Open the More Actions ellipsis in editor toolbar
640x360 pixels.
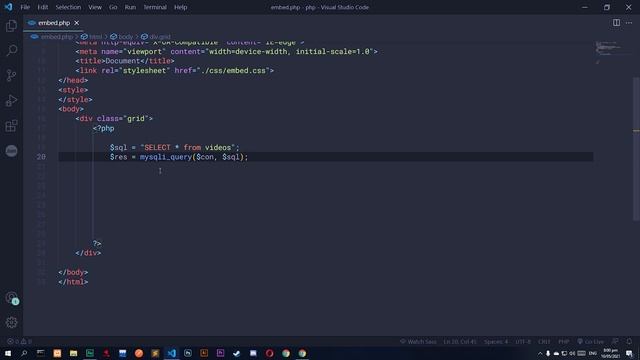tap(629, 23)
